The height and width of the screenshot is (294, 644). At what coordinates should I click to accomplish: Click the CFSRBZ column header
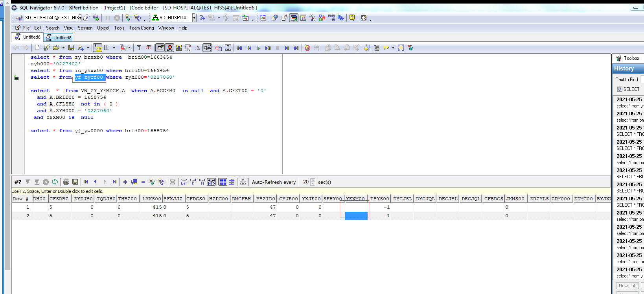coord(59,199)
